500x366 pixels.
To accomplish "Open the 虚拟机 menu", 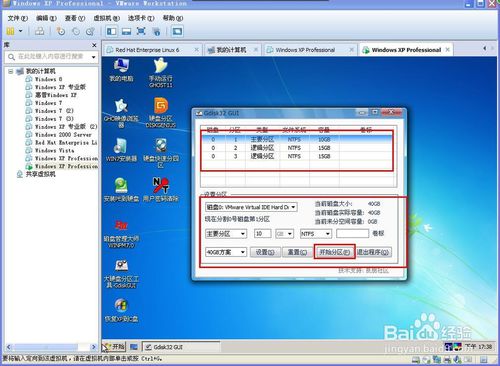I will [x=106, y=18].
